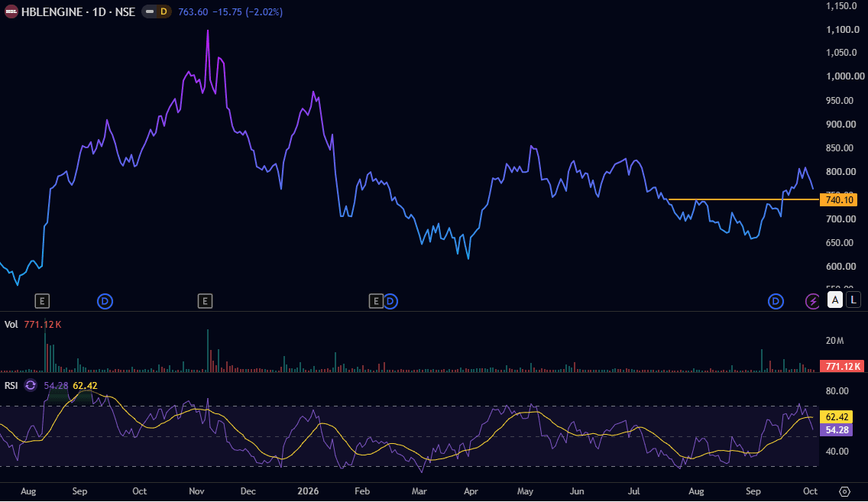The width and height of the screenshot is (868, 502).
Task: Click the RSI moving average value 62.42 in legend
Action: coord(86,386)
